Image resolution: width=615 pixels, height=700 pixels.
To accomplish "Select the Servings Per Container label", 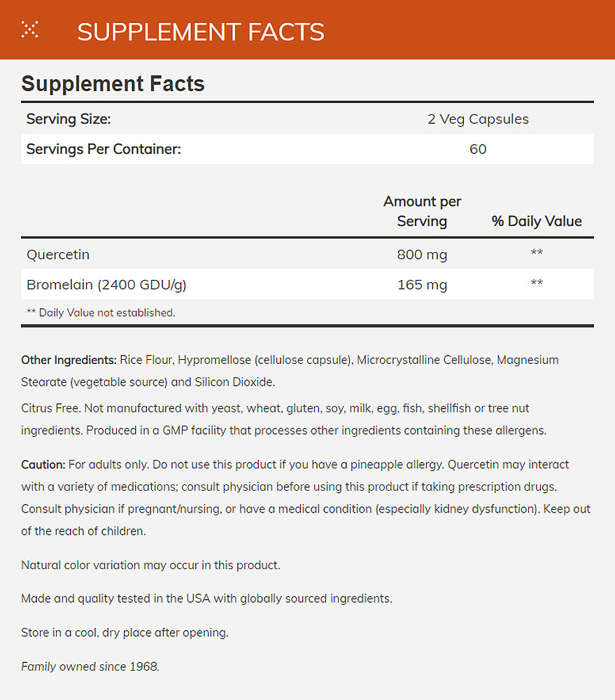I will coord(104,149).
